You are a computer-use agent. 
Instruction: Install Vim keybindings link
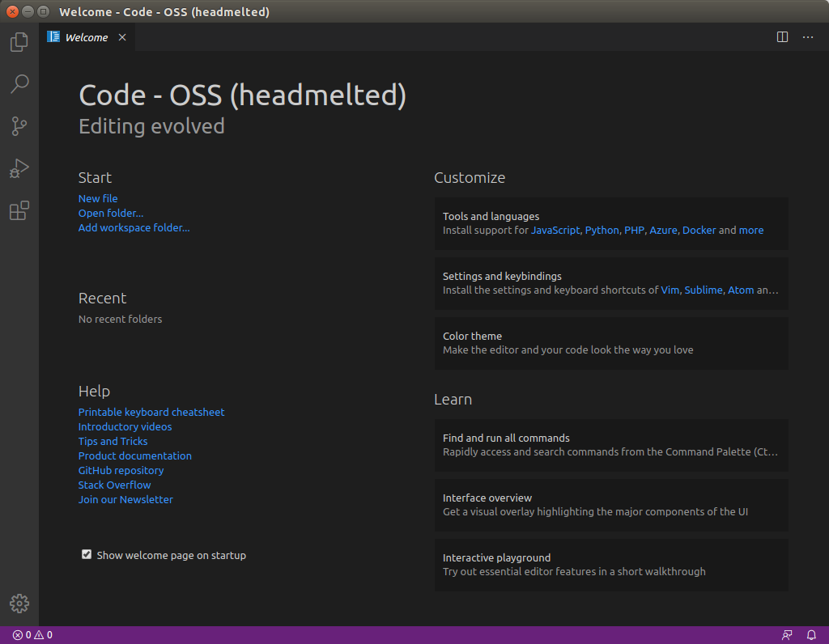click(x=670, y=290)
